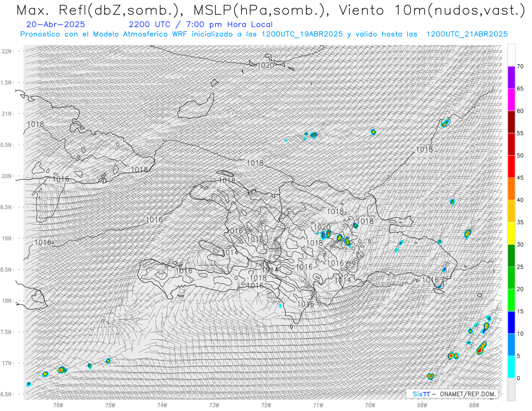The image size is (532, 411).
Task: Click the '72W' longitude axis label
Action: click(266, 405)
